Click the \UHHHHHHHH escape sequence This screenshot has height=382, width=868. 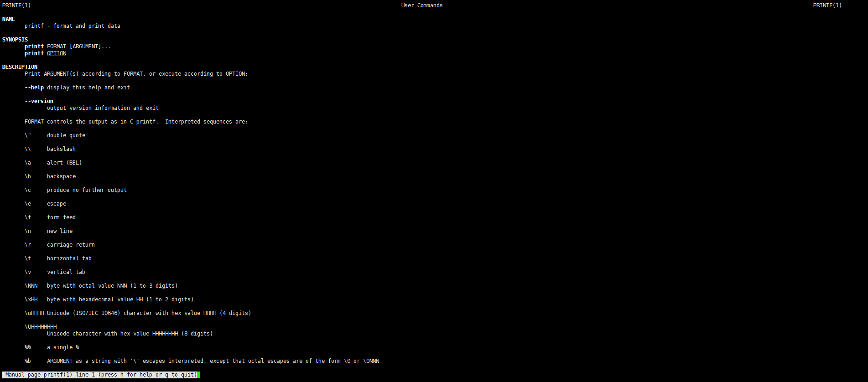[41, 327]
